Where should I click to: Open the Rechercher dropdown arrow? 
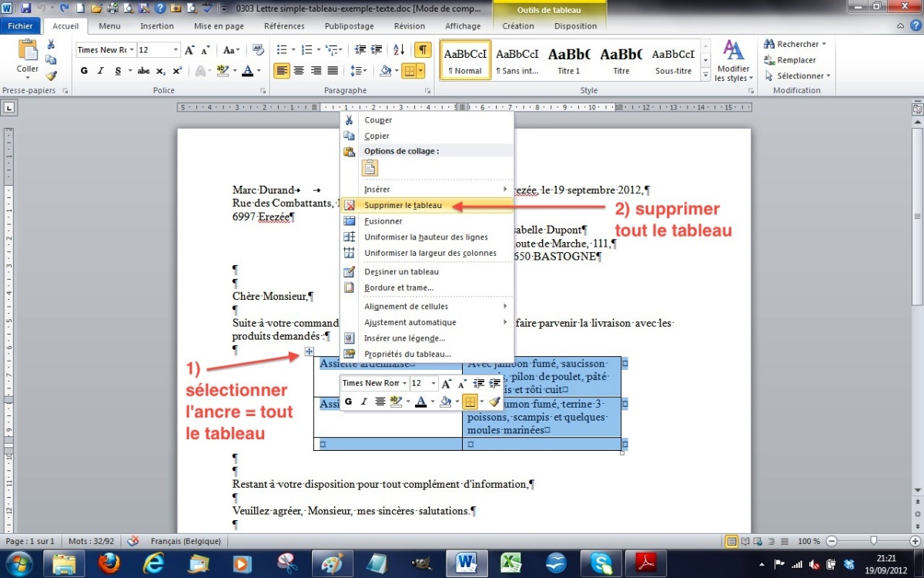click(824, 45)
